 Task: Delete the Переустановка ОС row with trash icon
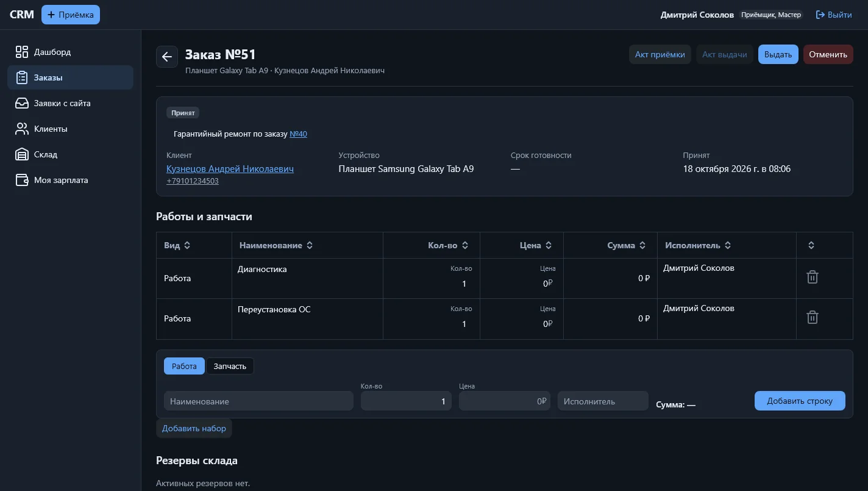pos(813,317)
